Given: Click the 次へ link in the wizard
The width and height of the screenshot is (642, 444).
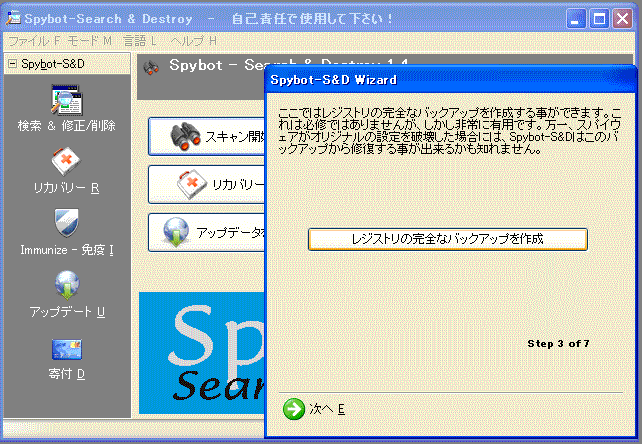Looking at the screenshot, I should [x=327, y=409].
